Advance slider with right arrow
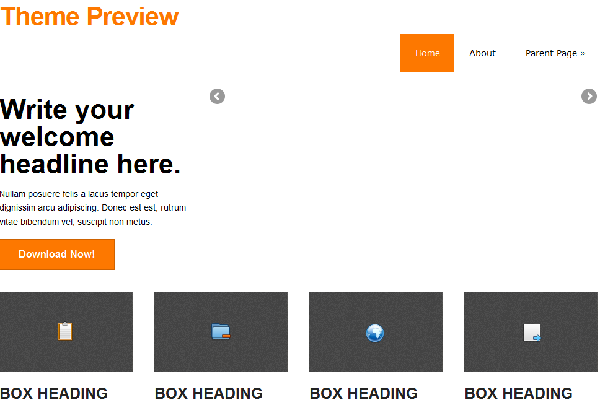The width and height of the screenshot is (601, 407). [x=589, y=96]
